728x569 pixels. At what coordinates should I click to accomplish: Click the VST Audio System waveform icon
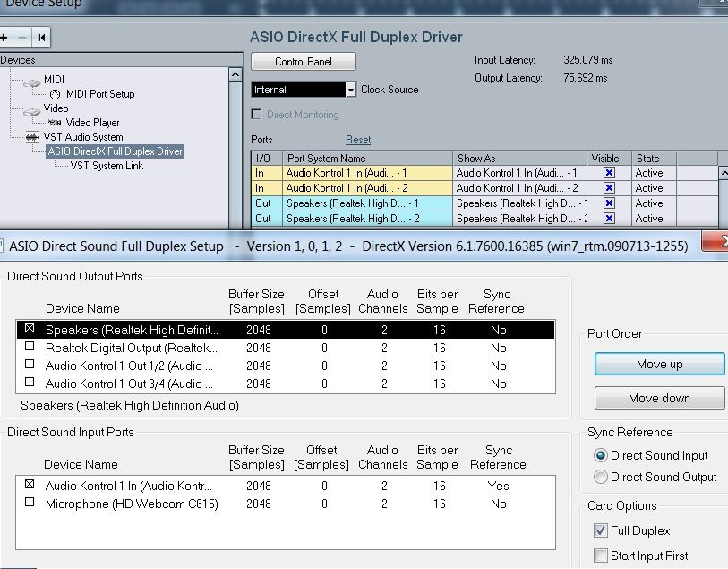point(31,137)
